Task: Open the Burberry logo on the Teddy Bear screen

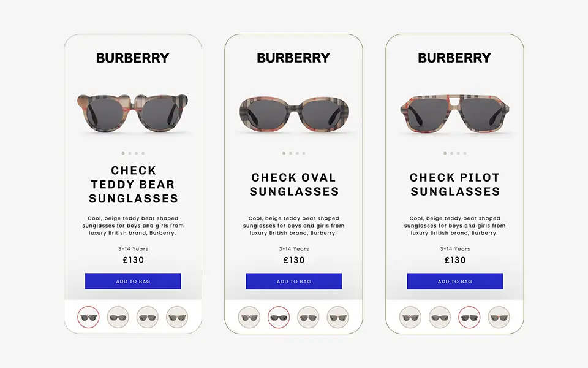Action: [132, 58]
